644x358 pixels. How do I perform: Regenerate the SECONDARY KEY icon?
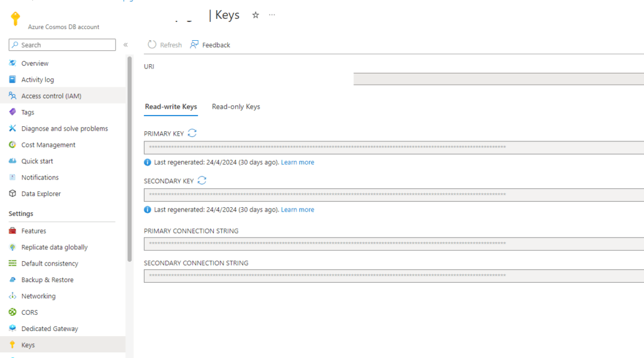(x=202, y=180)
